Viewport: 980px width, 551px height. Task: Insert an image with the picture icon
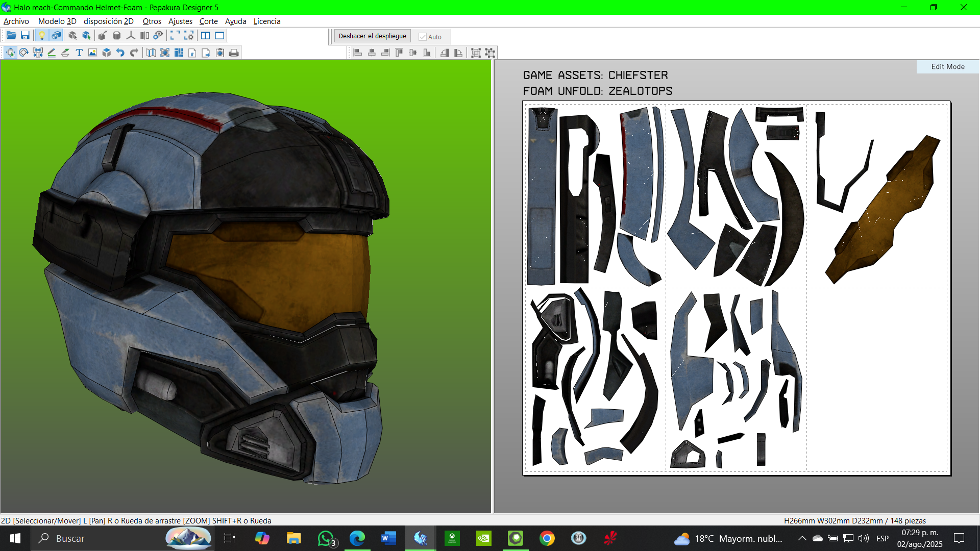point(92,53)
